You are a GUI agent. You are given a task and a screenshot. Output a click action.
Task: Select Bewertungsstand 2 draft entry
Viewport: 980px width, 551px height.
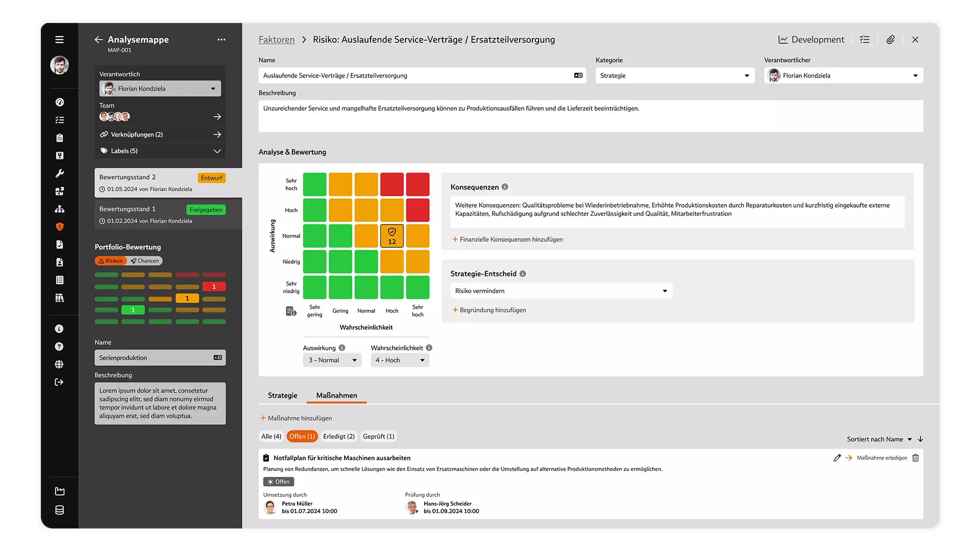168,183
